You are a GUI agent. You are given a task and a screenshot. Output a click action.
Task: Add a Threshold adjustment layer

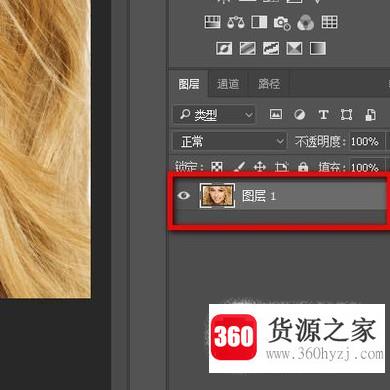click(271, 48)
